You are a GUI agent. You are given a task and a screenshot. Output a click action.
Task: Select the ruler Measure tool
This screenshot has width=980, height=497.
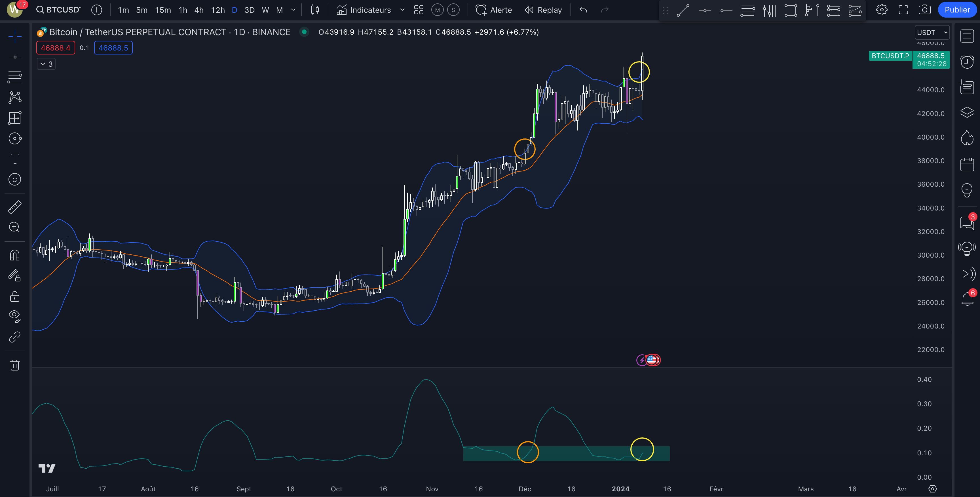coord(15,207)
